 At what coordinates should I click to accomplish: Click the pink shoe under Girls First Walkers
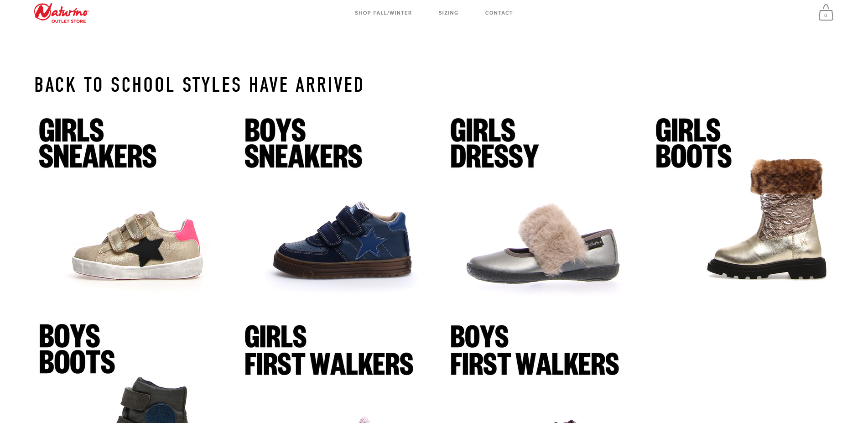pyautogui.click(x=364, y=420)
